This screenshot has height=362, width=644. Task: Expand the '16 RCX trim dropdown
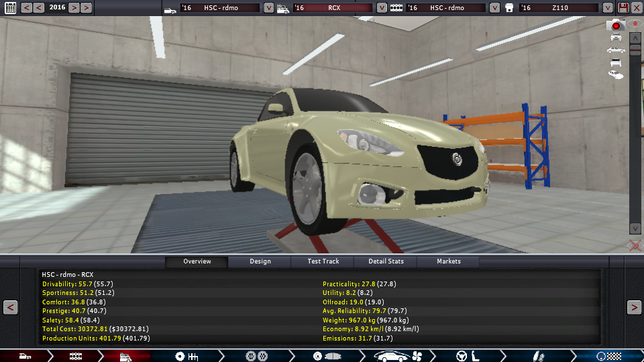(x=382, y=8)
